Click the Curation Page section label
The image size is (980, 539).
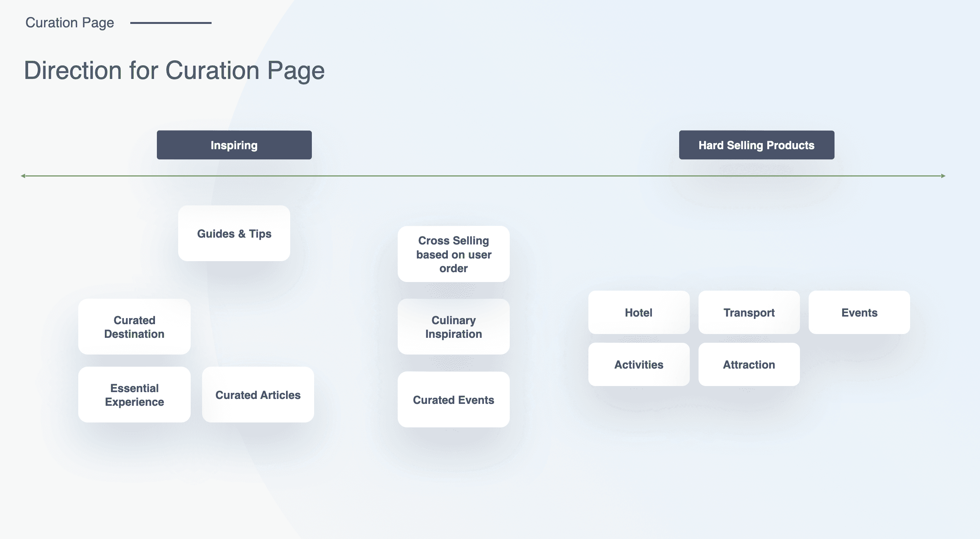pos(70,23)
